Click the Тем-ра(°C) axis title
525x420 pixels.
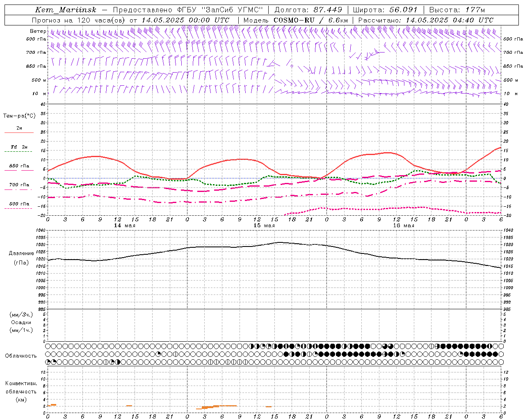tap(19, 116)
